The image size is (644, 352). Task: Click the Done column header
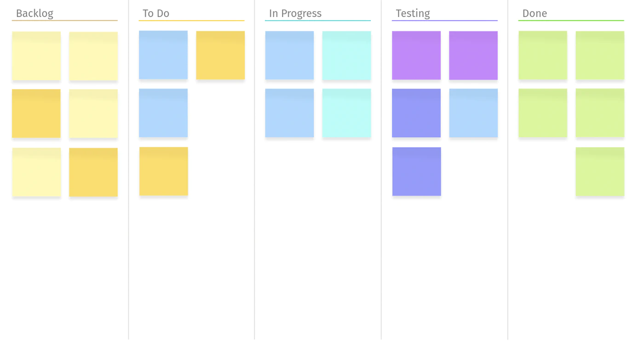(535, 13)
